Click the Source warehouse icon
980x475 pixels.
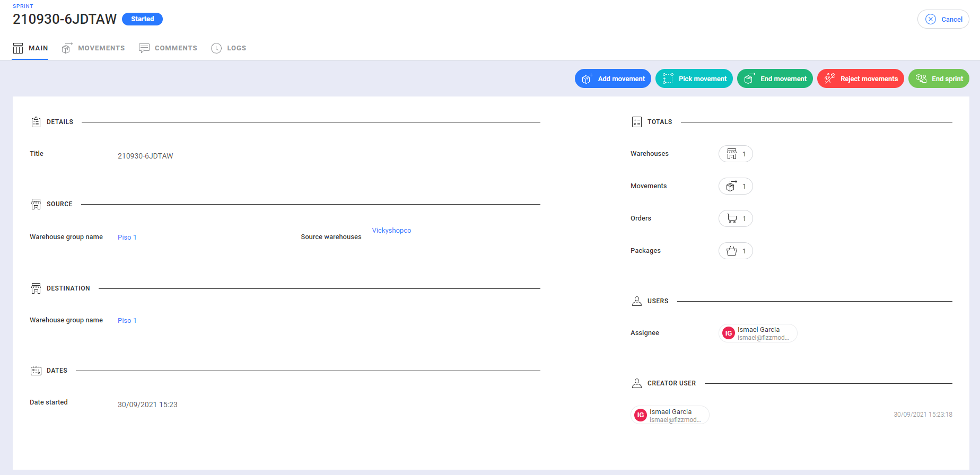click(x=36, y=204)
